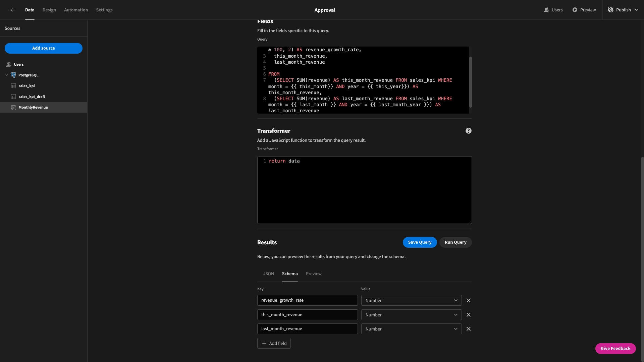Click inside the Transformer code editor

[364, 190]
